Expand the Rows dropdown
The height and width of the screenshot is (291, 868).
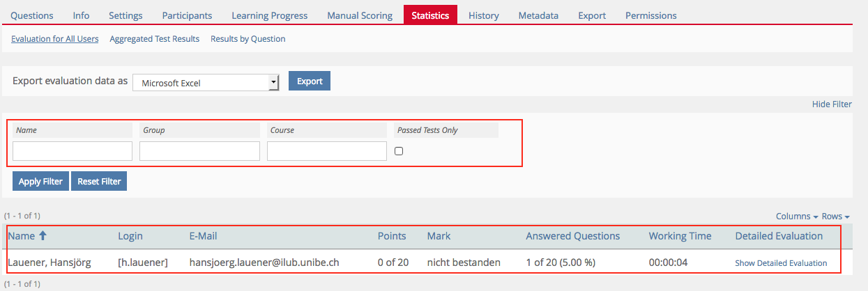pyautogui.click(x=835, y=217)
